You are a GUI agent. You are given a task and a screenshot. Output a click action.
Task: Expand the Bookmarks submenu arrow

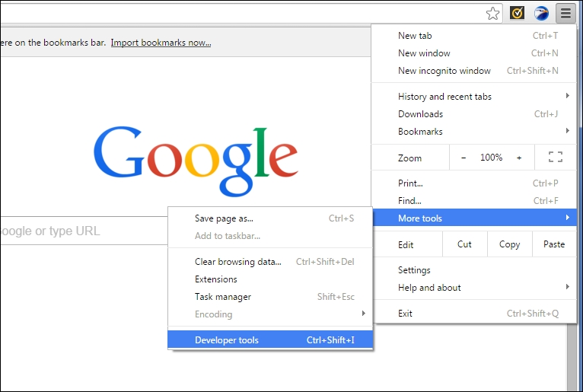point(567,131)
